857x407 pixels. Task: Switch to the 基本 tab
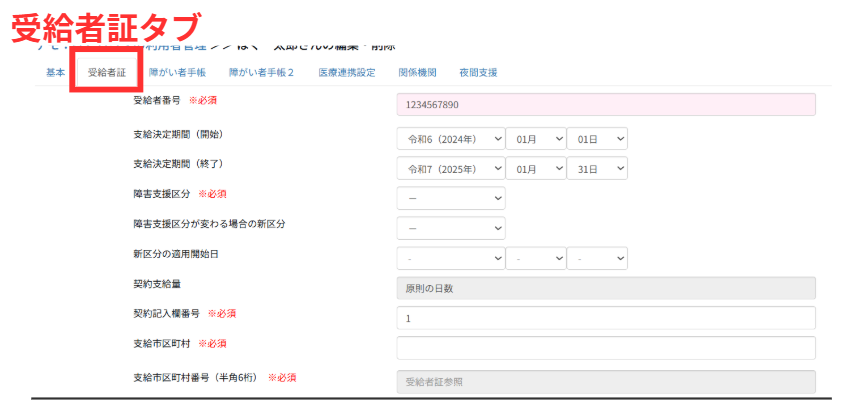[56, 72]
